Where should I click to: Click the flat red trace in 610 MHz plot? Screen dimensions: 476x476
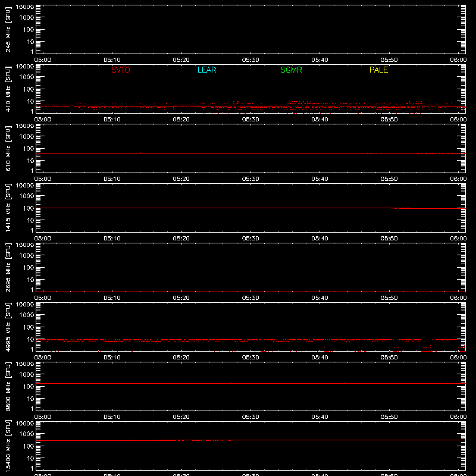[250, 154]
